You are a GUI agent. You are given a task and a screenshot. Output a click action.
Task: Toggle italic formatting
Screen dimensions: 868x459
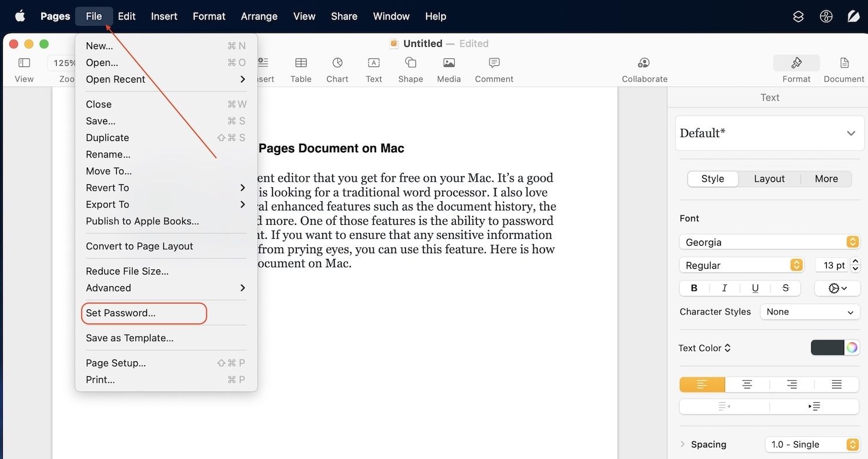pyautogui.click(x=724, y=288)
